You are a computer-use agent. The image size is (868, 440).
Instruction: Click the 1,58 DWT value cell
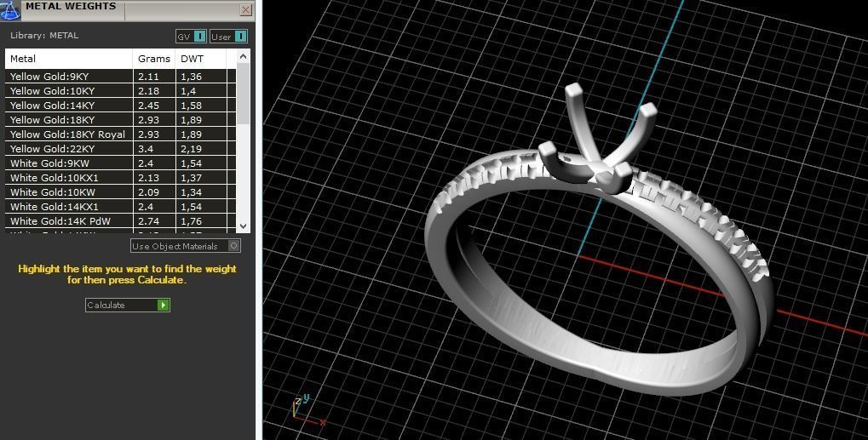click(x=200, y=105)
